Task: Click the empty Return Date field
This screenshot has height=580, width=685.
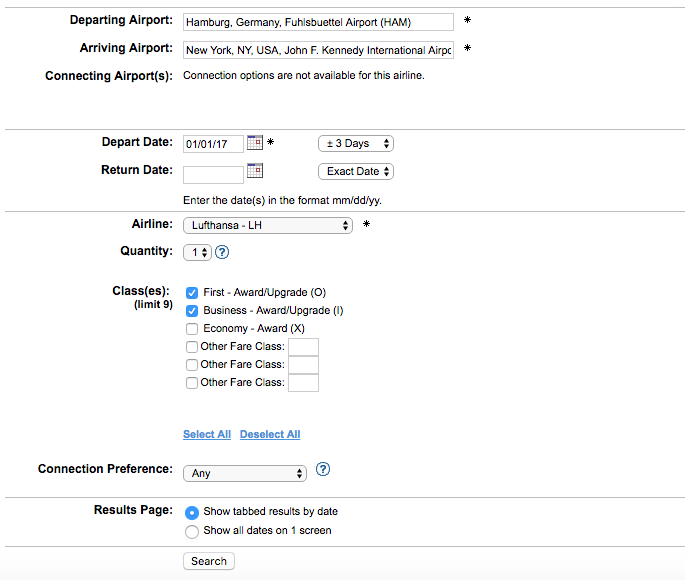Action: (213, 175)
